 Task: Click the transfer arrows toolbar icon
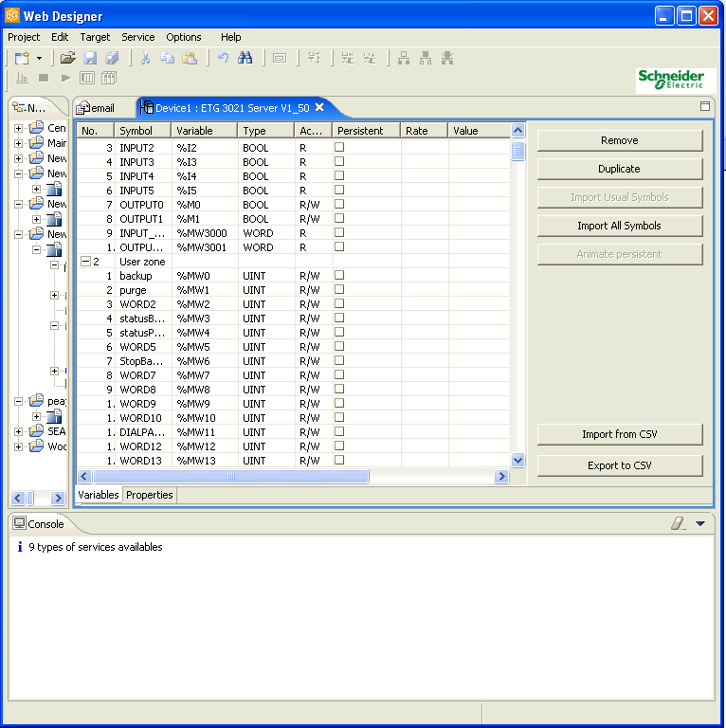[314, 58]
